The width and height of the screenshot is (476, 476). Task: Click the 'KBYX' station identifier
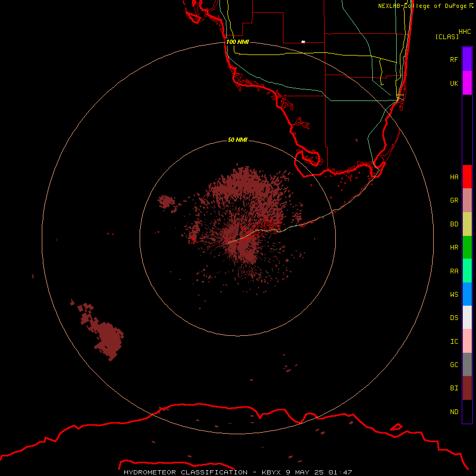pyautogui.click(x=271, y=472)
